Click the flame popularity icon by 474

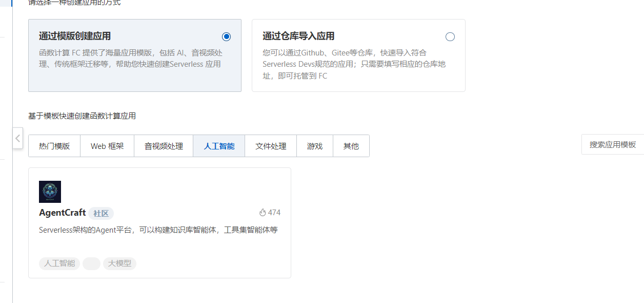(x=263, y=213)
